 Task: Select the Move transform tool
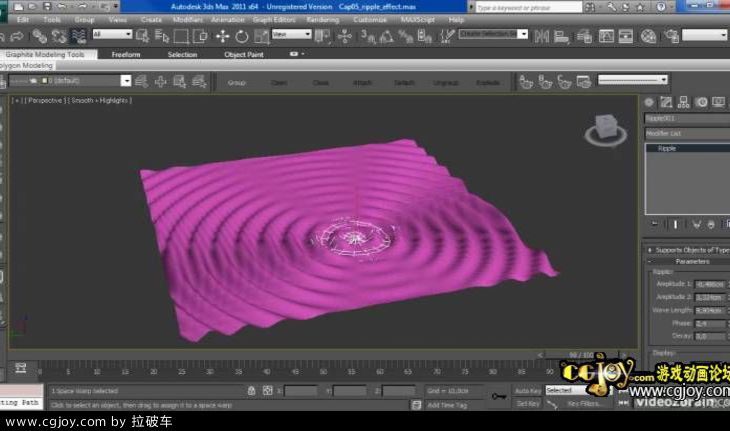pyautogui.click(x=221, y=35)
